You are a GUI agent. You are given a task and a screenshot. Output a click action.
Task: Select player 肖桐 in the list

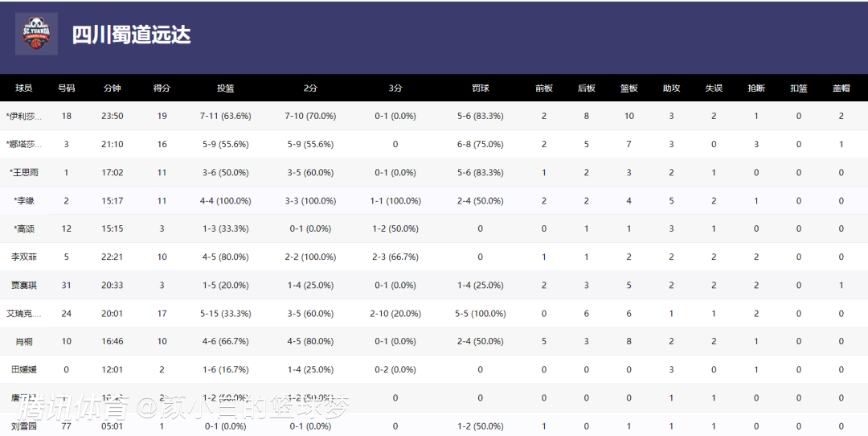(x=23, y=341)
